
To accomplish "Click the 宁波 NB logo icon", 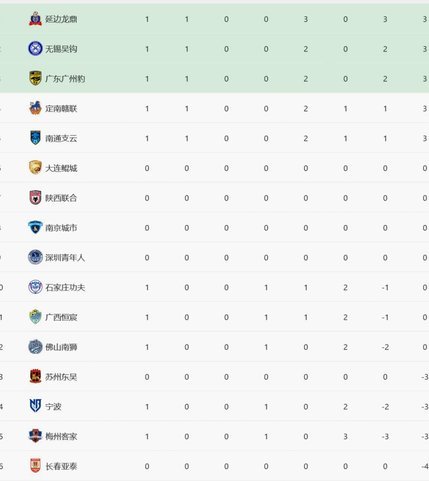I will tap(35, 406).
